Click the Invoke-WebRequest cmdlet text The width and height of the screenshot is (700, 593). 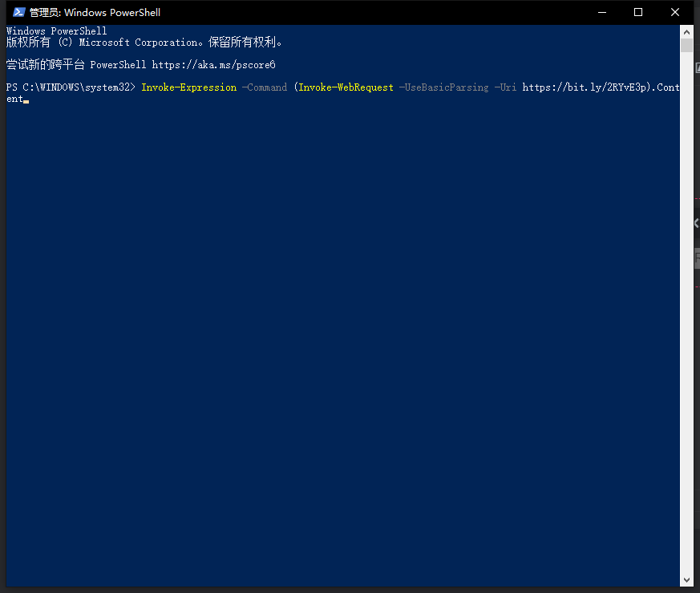(346, 87)
